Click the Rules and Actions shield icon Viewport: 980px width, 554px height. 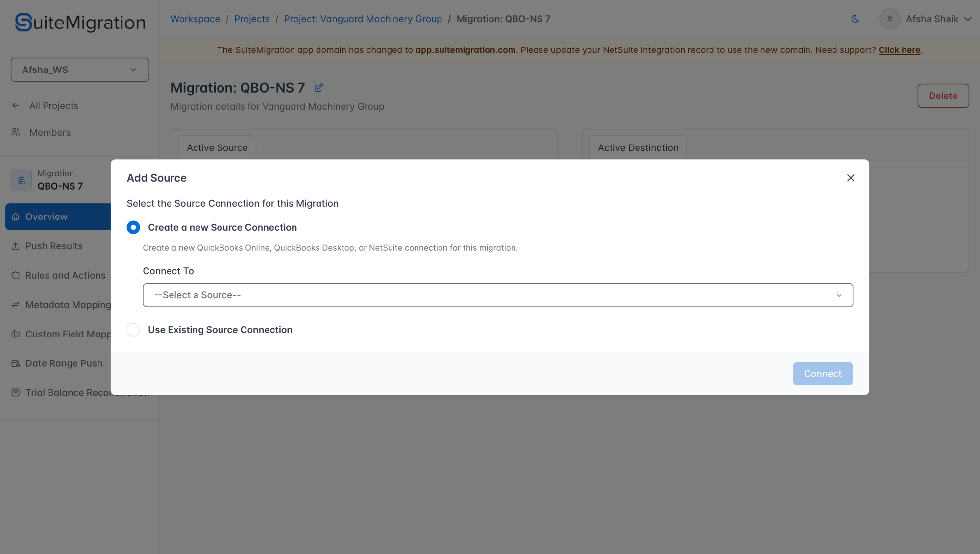(16, 275)
